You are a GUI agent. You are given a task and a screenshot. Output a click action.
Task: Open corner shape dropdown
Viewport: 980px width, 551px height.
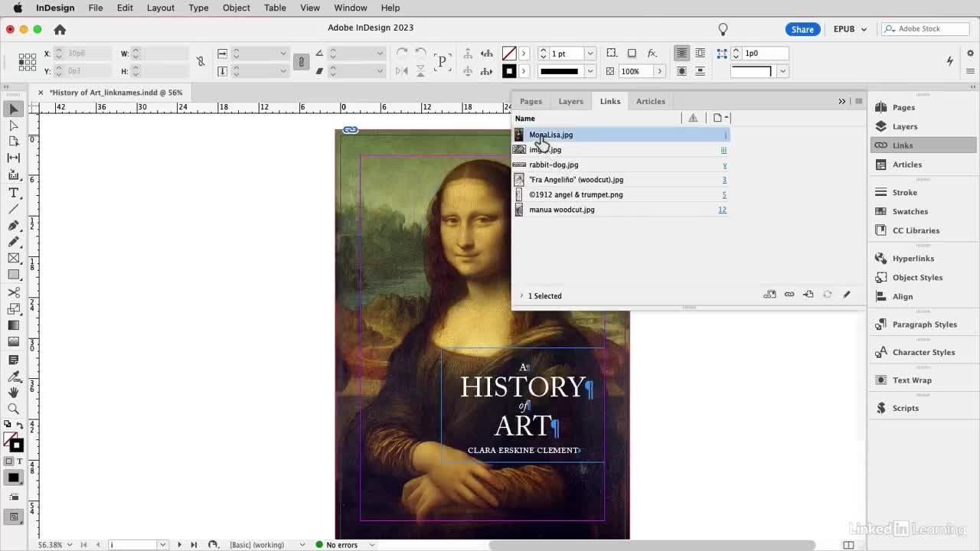(782, 71)
